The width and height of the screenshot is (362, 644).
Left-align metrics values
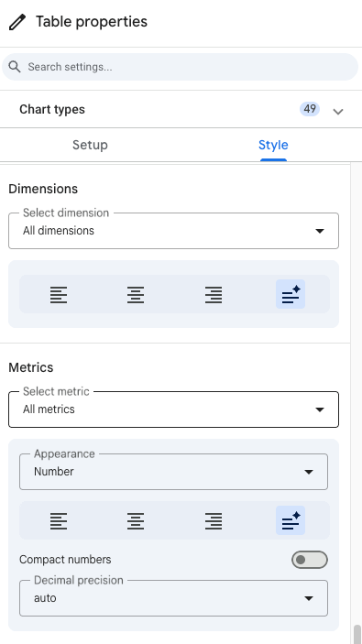(x=59, y=520)
